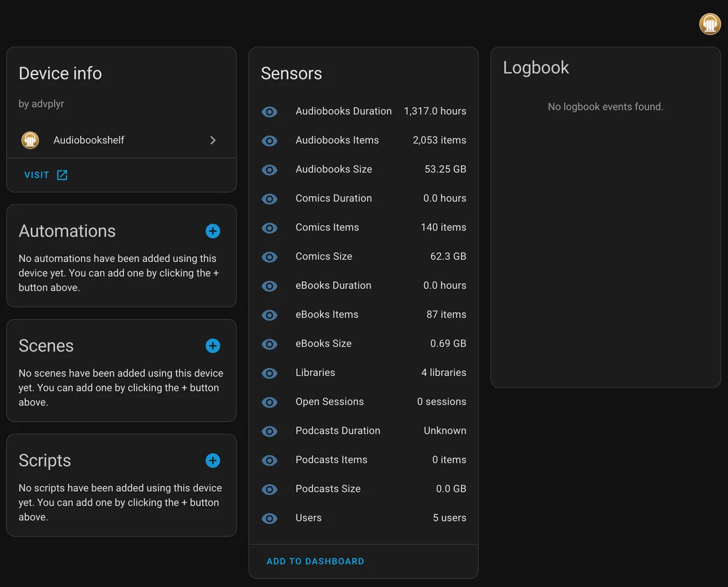Open the eBooks Items sensor label
728x587 pixels.
tap(327, 315)
